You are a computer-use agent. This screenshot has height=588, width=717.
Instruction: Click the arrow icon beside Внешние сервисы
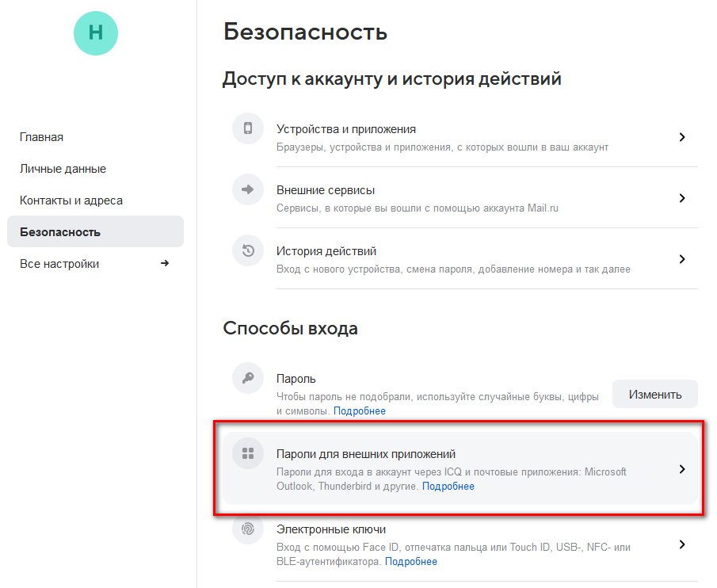248,189
